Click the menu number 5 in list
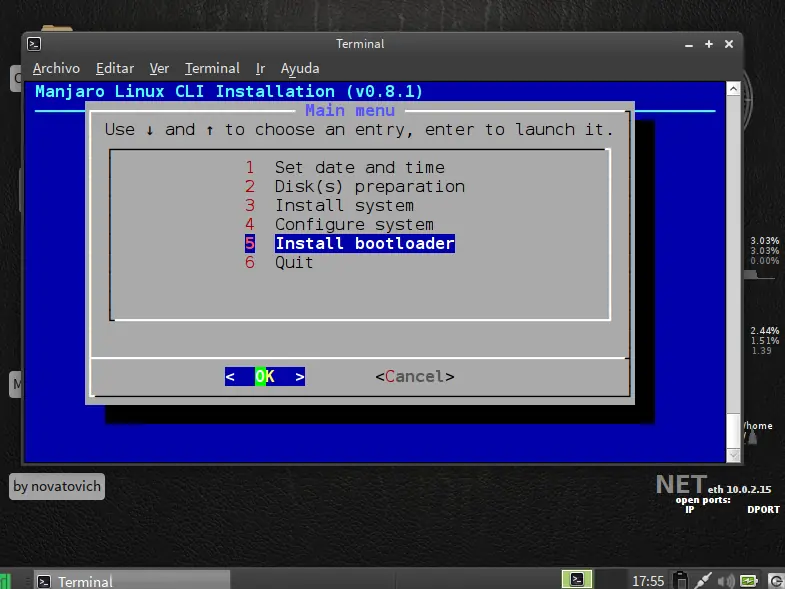 [x=250, y=243]
